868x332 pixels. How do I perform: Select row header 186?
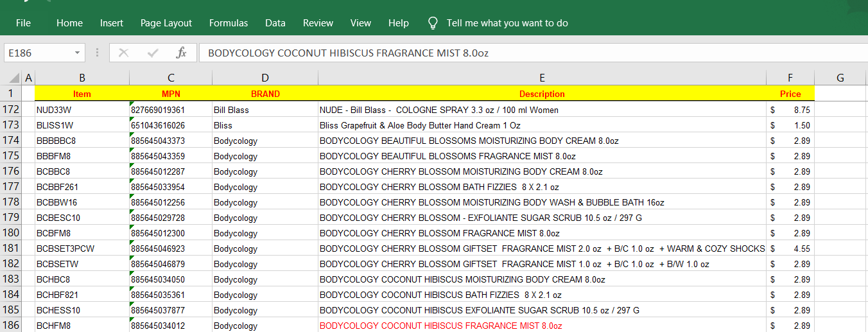11,326
